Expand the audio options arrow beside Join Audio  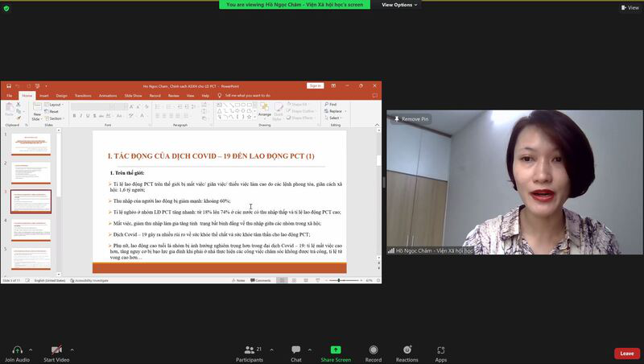31,350
